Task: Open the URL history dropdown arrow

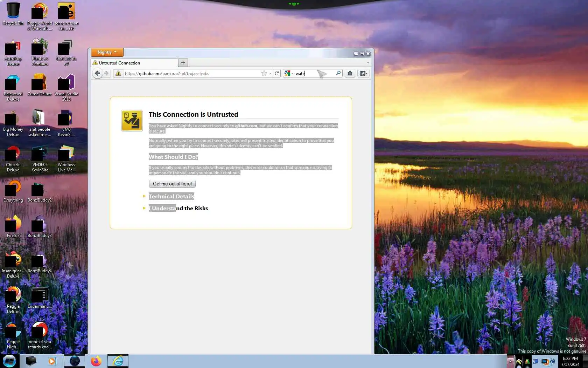Action: (270, 73)
